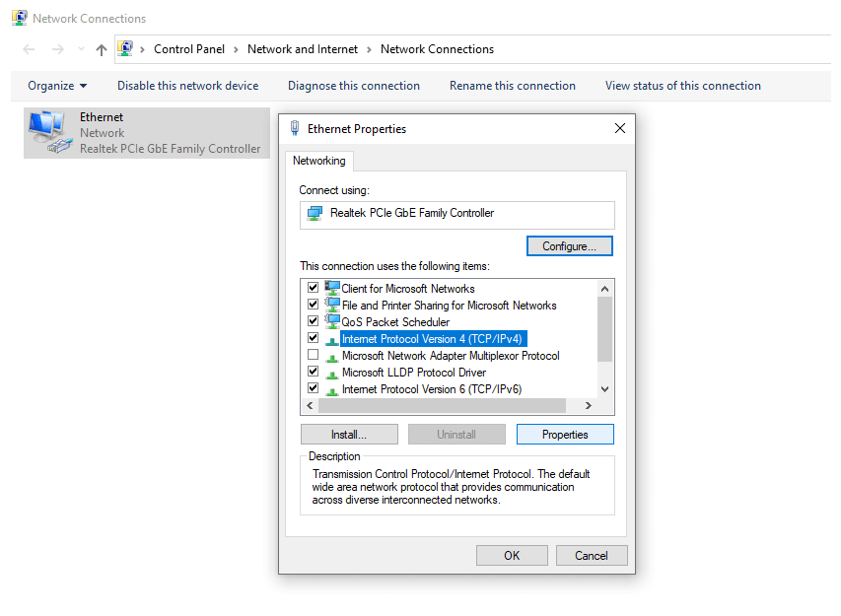Click Network Connections breadcrumb

click(437, 49)
